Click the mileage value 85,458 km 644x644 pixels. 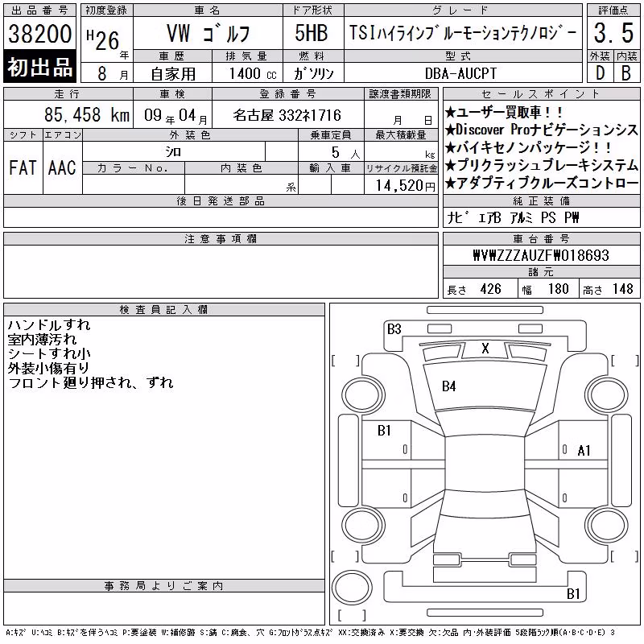[x=87, y=114]
